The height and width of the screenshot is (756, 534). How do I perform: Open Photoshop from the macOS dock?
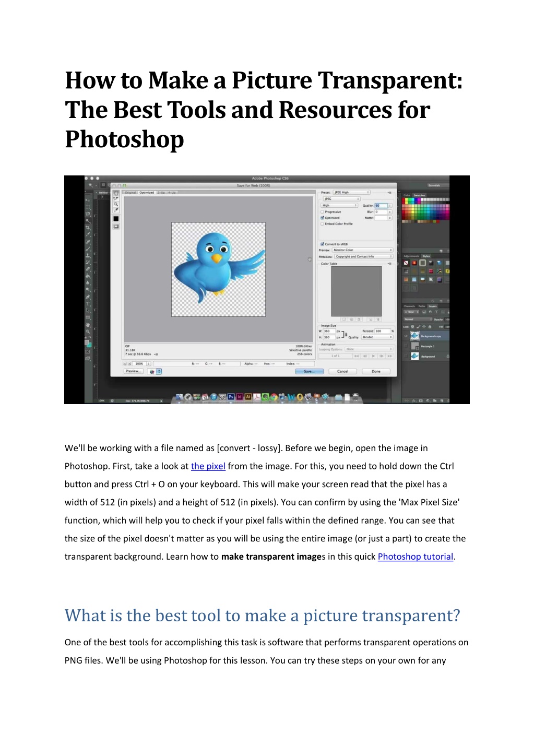[x=231, y=397]
